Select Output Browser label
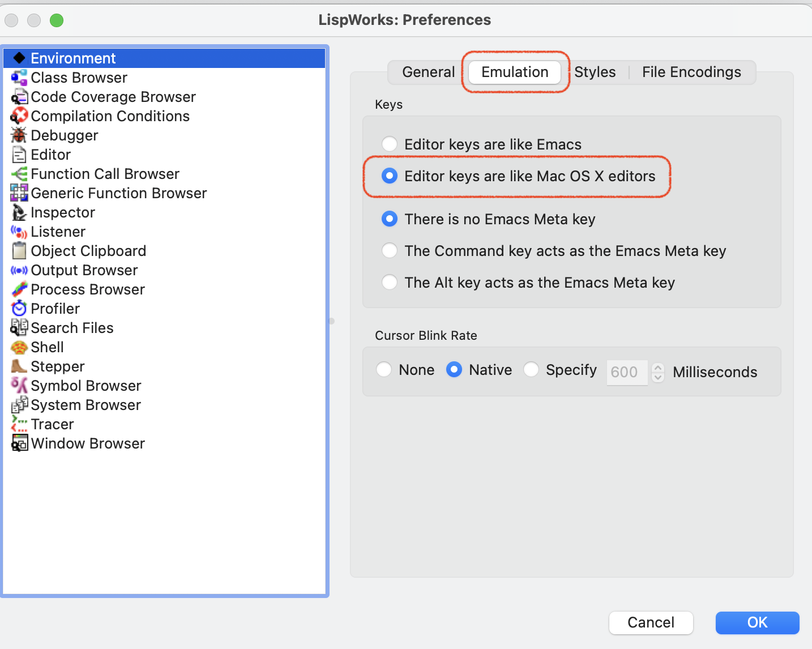This screenshot has height=649, width=812. [x=84, y=270]
